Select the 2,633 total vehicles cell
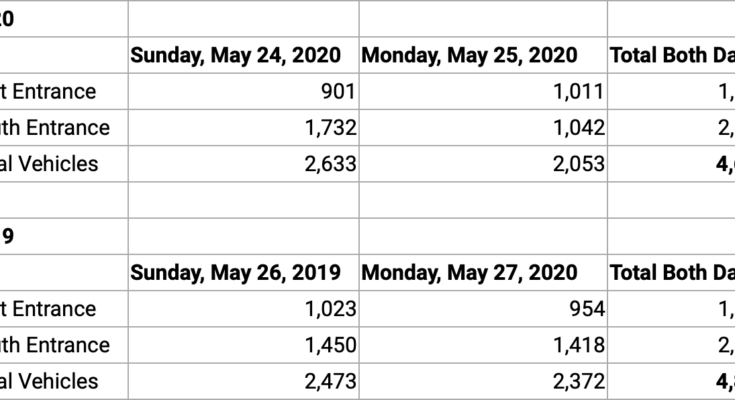This screenshot has height=400, width=735. pos(243,164)
